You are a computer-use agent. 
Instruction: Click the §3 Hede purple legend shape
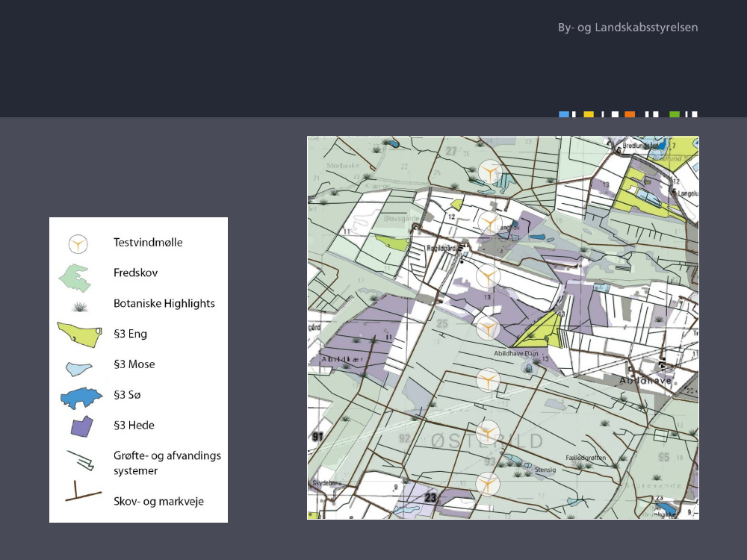(82, 426)
